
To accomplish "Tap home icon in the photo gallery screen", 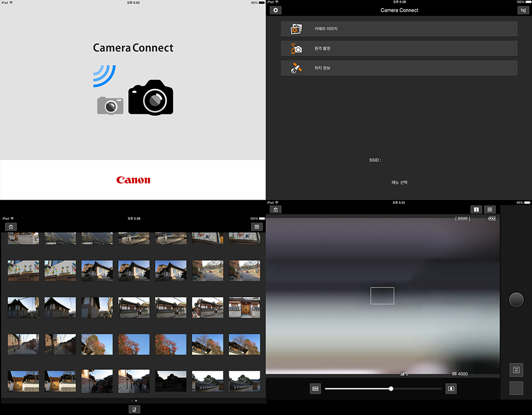I will click(x=11, y=227).
